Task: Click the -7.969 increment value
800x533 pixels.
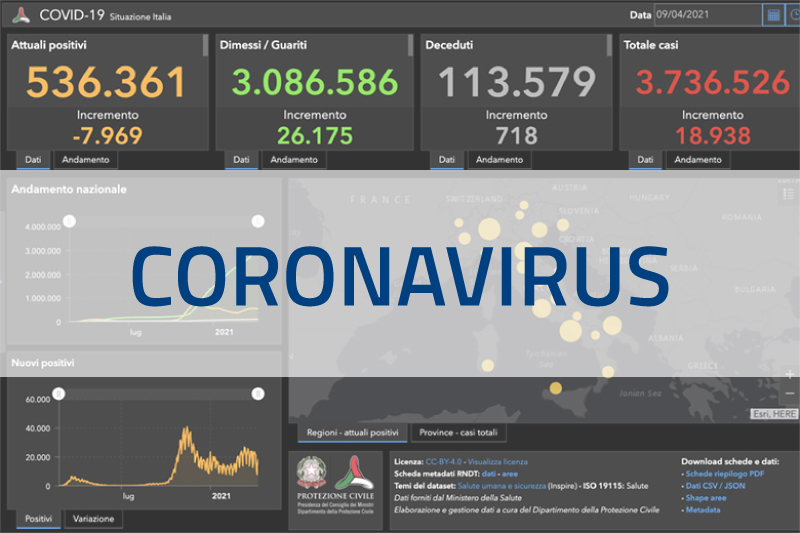Action: click(x=107, y=136)
